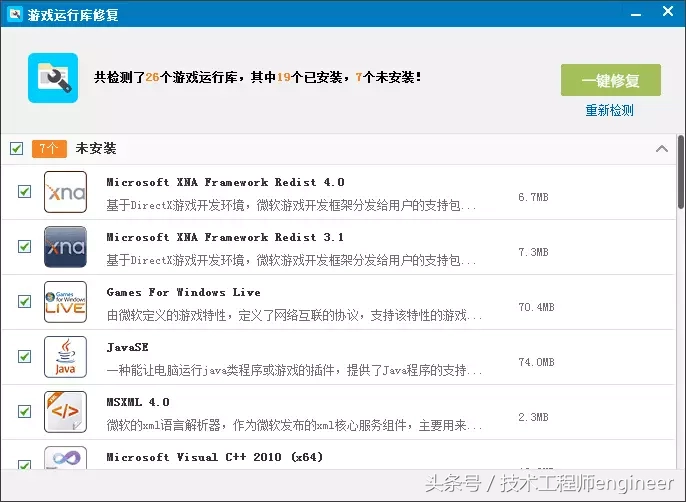Viewport: 686px width, 502px height.
Task: Click the 70.4MB size value
Action: 536,307
